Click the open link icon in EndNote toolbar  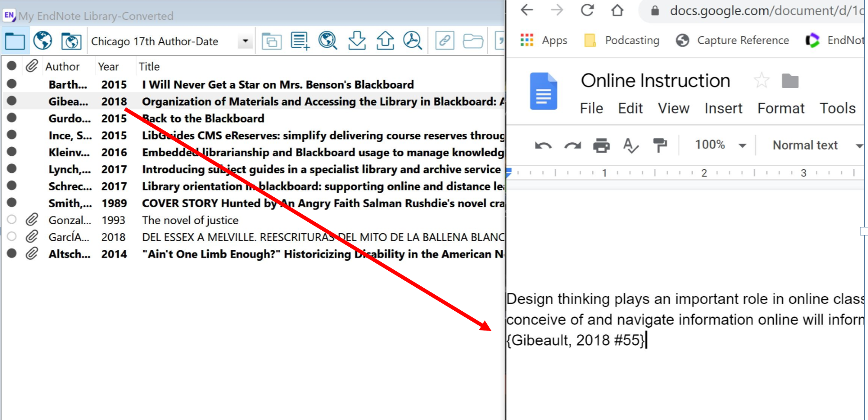point(444,41)
